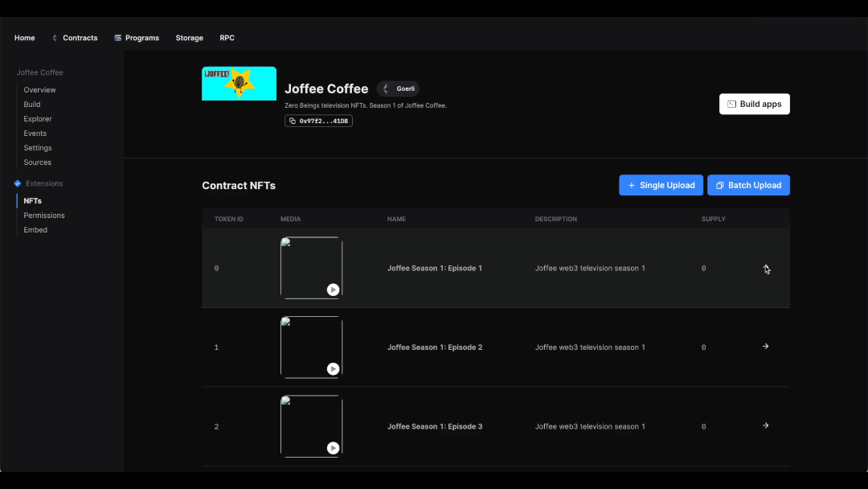Click the Goerli network badge
This screenshot has height=489, width=868.
point(398,88)
